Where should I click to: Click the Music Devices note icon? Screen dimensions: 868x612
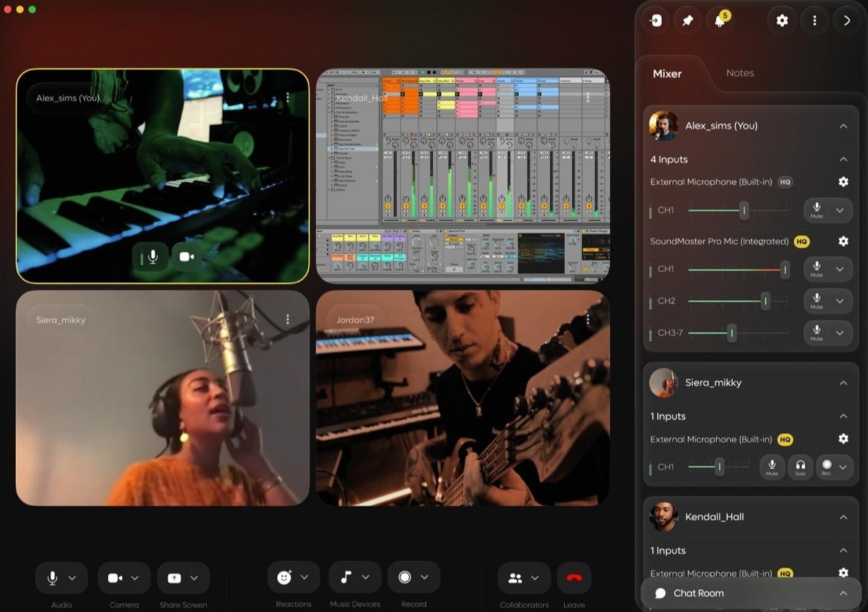point(346,578)
